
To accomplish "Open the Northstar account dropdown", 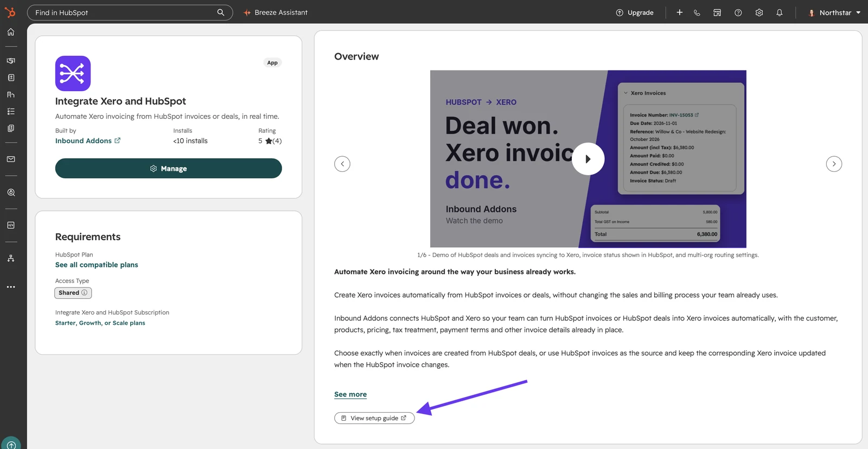I will [x=834, y=12].
